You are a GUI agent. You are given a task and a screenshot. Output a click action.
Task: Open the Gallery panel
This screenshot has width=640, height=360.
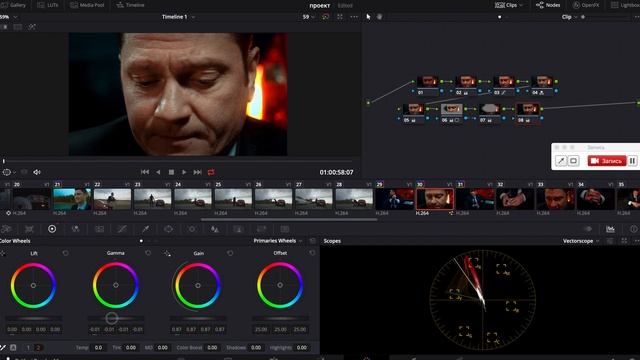(x=13, y=5)
